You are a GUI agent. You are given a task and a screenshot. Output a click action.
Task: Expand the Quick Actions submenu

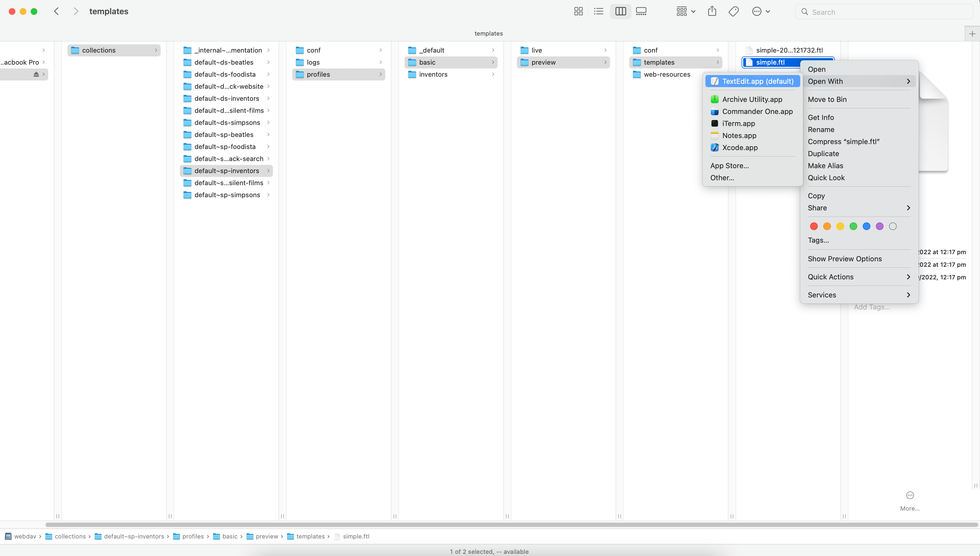[x=831, y=276]
